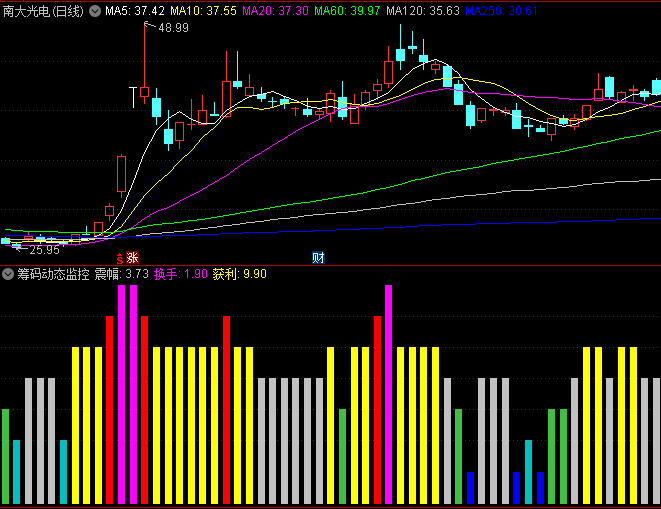This screenshot has height=509, width=661.
Task: Open the dropdown arrow beside 南大光电(日线)
Action: click(95, 11)
